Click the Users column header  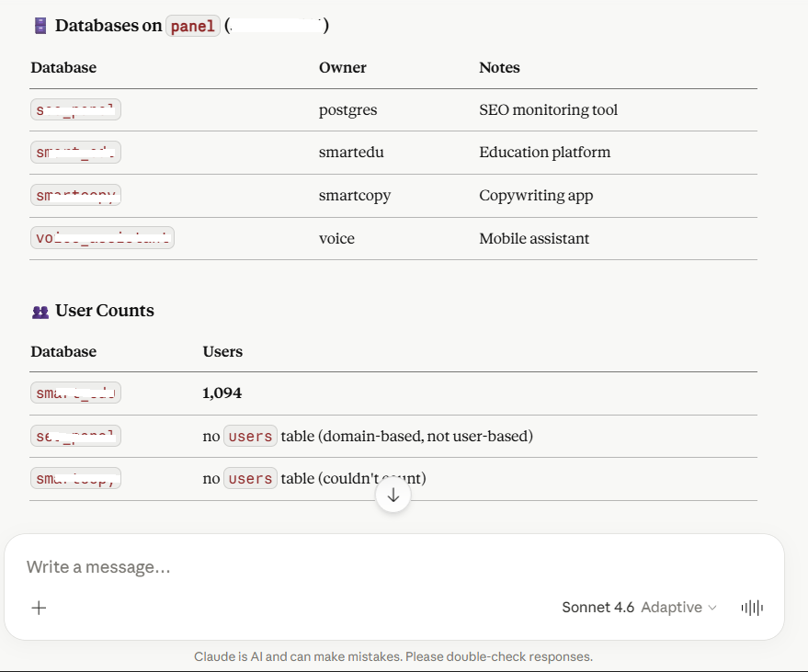coord(222,351)
